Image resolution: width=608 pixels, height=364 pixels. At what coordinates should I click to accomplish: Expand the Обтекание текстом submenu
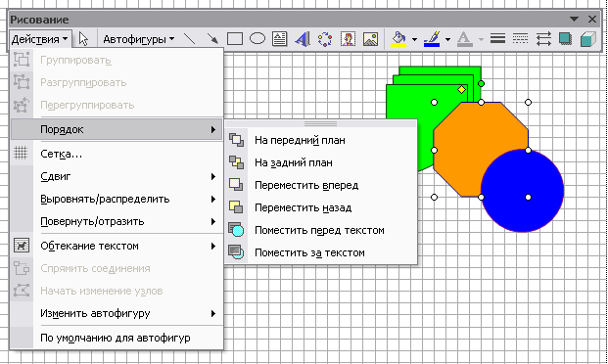[x=117, y=246]
